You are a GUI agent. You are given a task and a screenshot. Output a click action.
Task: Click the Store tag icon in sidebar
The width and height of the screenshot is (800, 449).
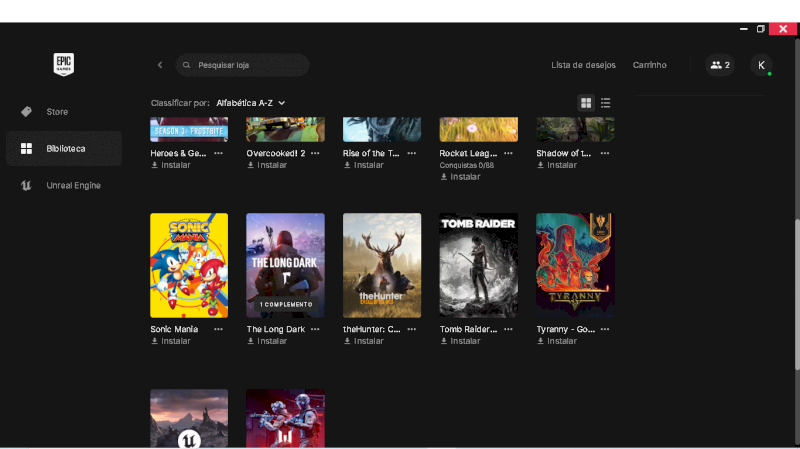point(26,112)
